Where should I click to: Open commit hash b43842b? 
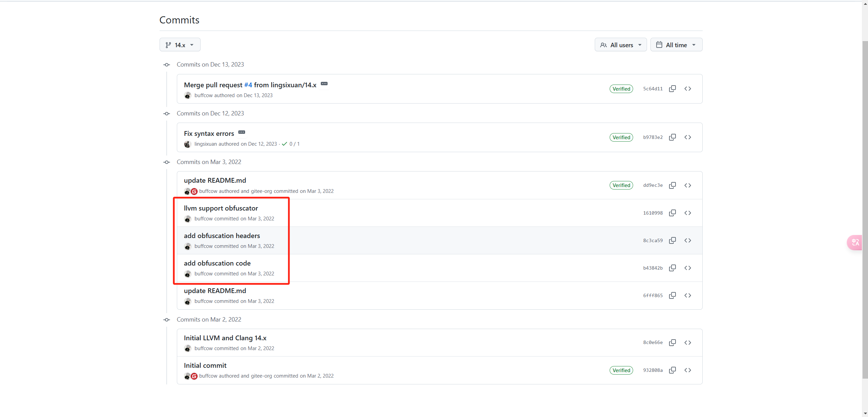pyautogui.click(x=652, y=268)
